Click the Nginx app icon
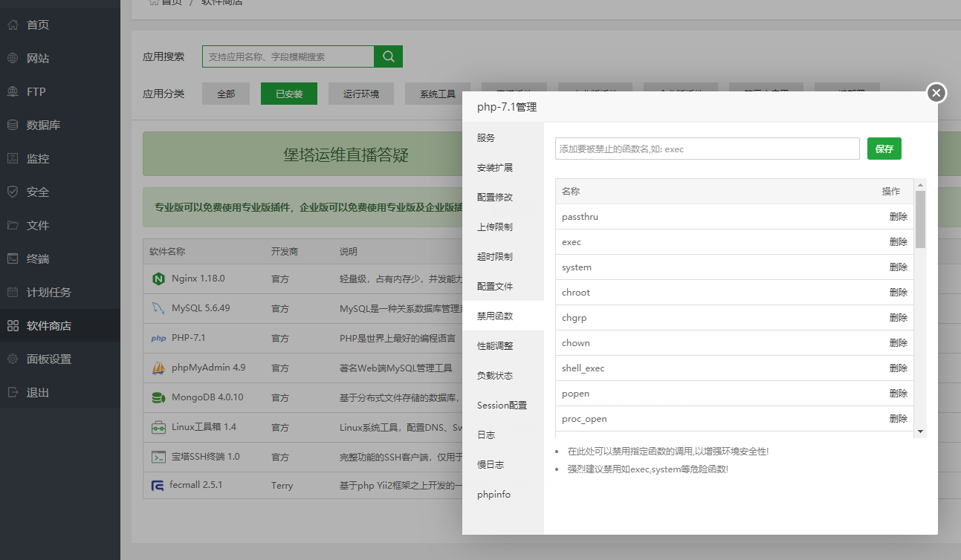This screenshot has width=961, height=560. 157,278
